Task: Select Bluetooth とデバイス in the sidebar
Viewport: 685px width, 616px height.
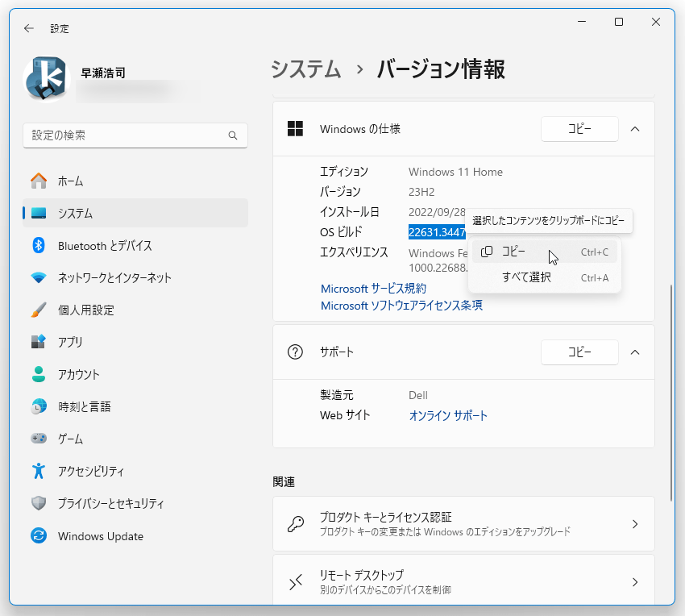Action: 135,245
